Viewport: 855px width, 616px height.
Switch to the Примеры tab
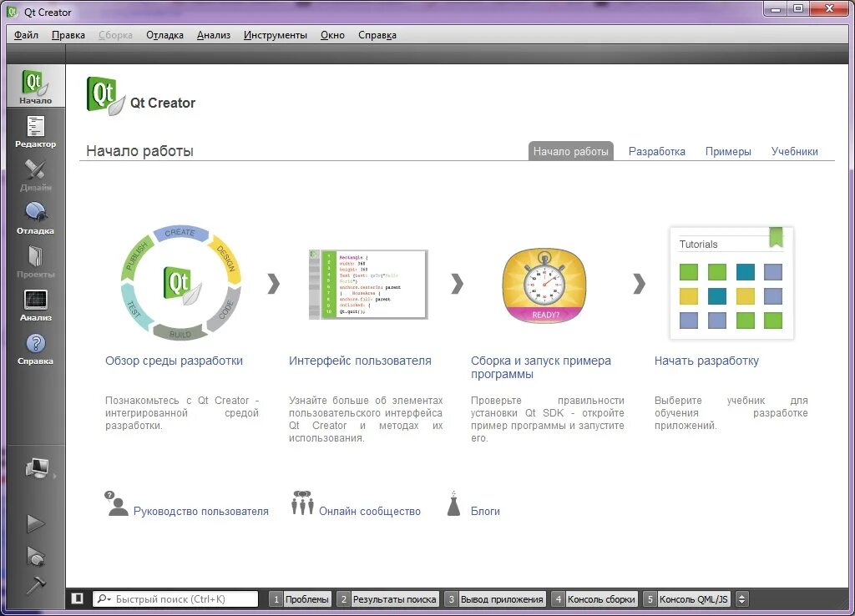728,152
